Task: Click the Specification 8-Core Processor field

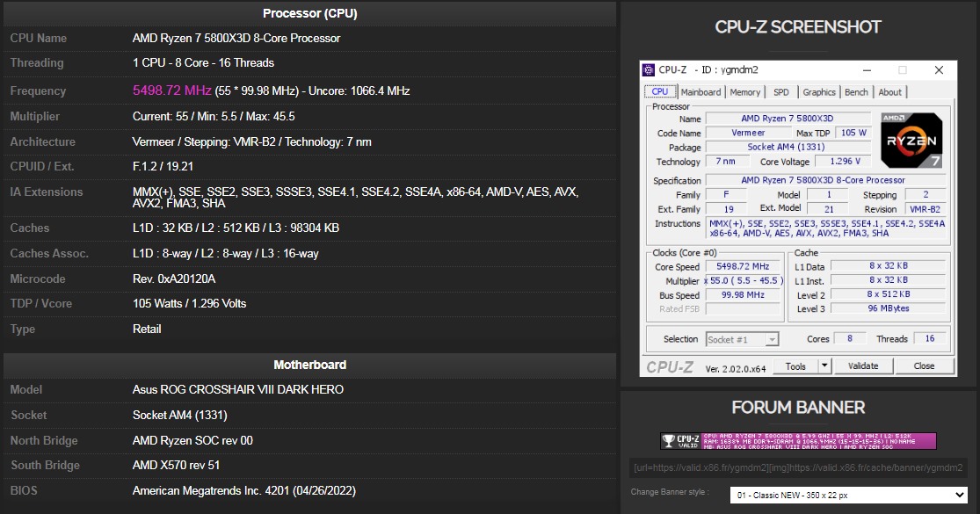Action: pyautogui.click(x=825, y=180)
